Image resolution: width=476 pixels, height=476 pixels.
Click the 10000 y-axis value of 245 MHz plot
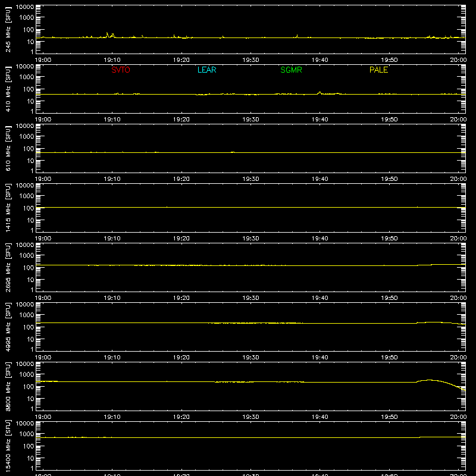coord(25,7)
